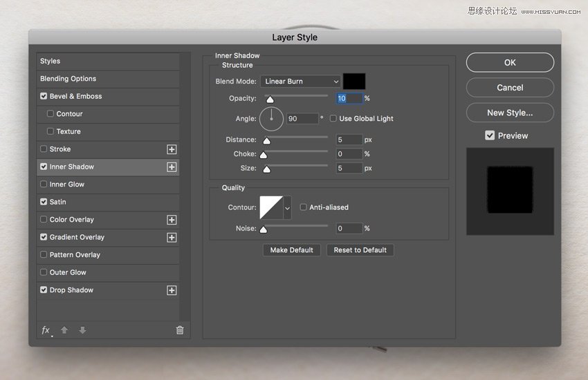Click plus icon beside Gradient Overlay
Viewport: 588px width, 380px height.
pyautogui.click(x=172, y=238)
